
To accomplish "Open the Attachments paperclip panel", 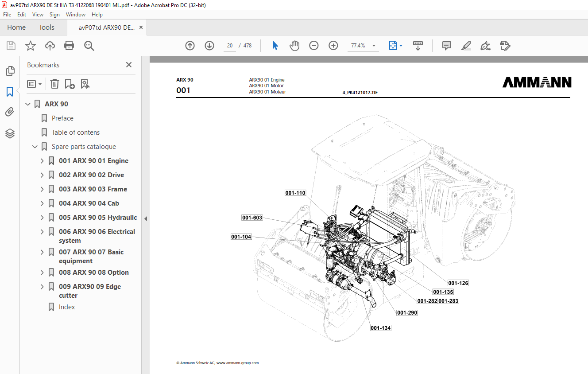I will [x=10, y=112].
